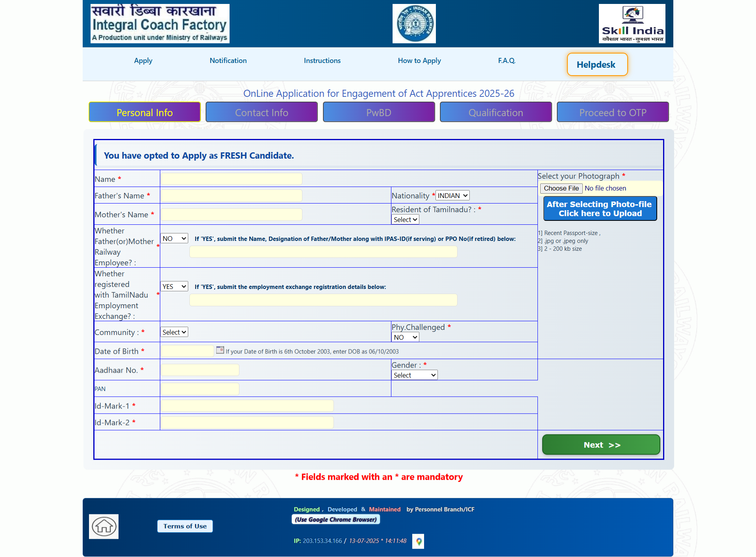Expand the Nationality dropdown
This screenshot has width=756, height=557.
[452, 196]
